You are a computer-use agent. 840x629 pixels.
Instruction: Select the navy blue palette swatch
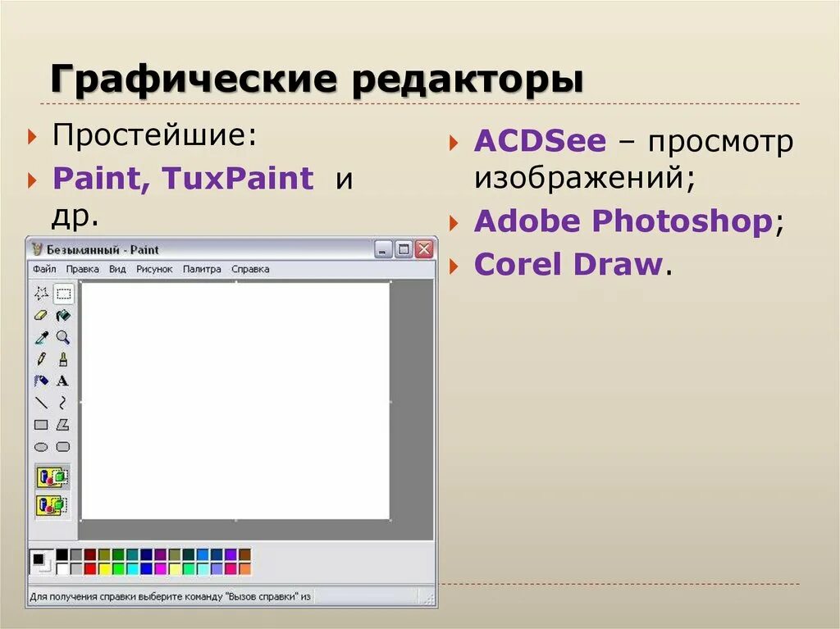pos(146,554)
